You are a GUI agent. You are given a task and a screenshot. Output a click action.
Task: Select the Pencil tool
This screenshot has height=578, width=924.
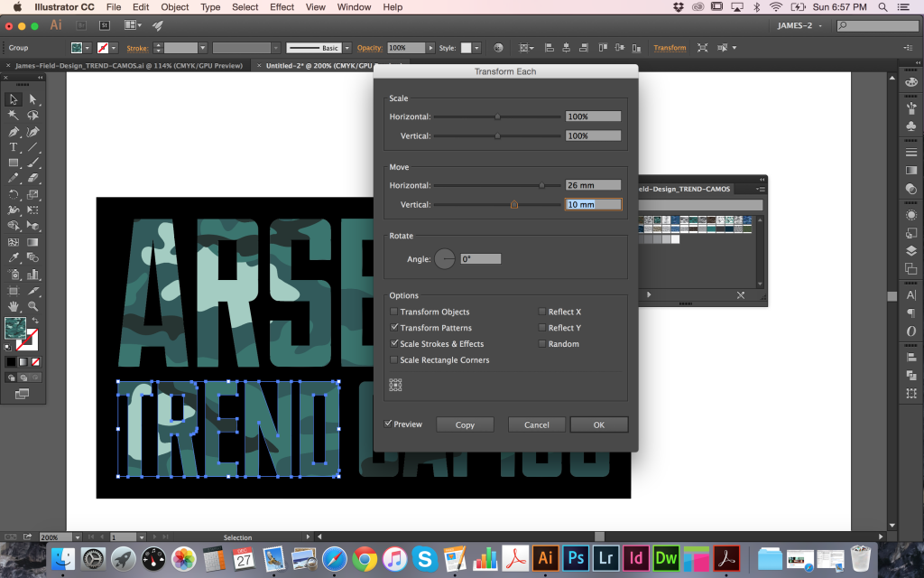click(13, 178)
